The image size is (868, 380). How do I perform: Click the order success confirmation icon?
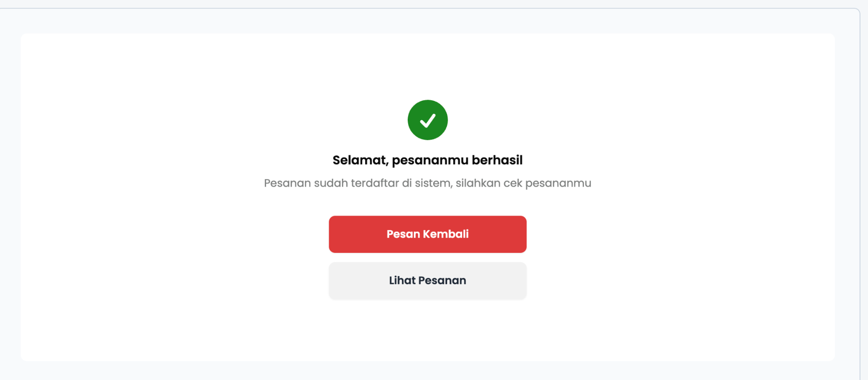coord(427,120)
